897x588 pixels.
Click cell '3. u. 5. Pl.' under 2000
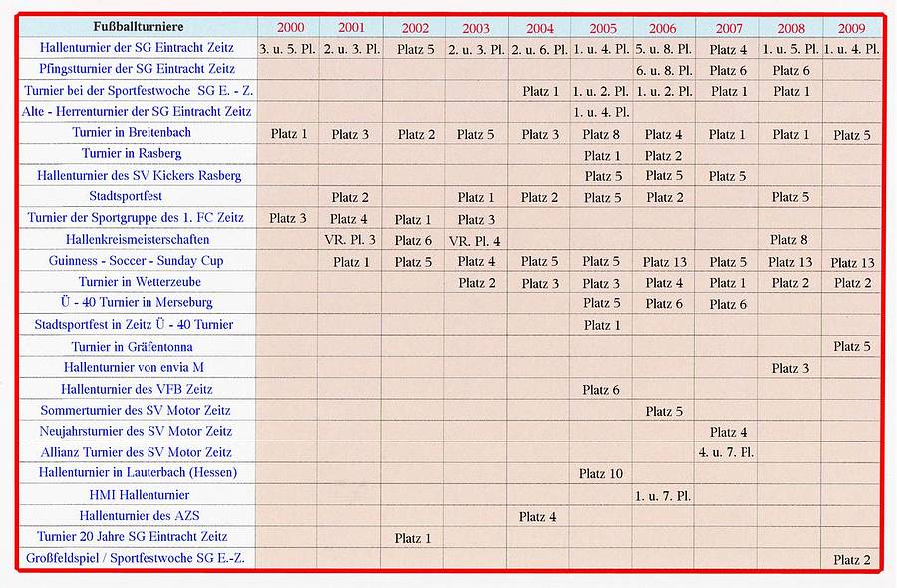coord(287,49)
